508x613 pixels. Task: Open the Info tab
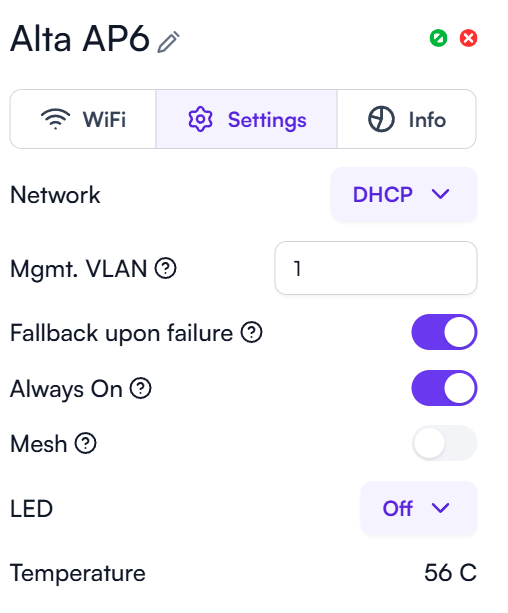point(407,119)
